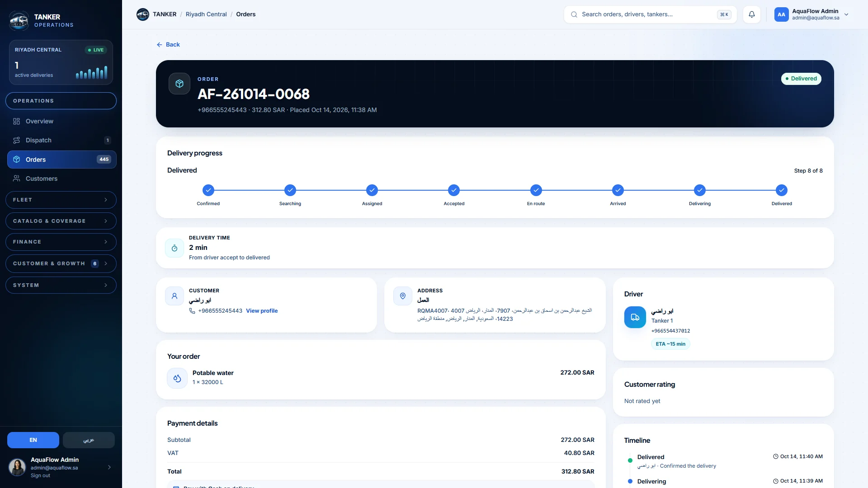Click the Riyadh Central breadcrumb
Screen dimensions: 868x488
[x=206, y=14]
